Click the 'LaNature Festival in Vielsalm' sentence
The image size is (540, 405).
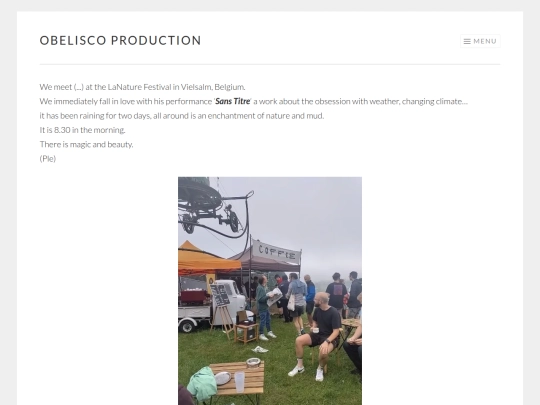(x=142, y=87)
